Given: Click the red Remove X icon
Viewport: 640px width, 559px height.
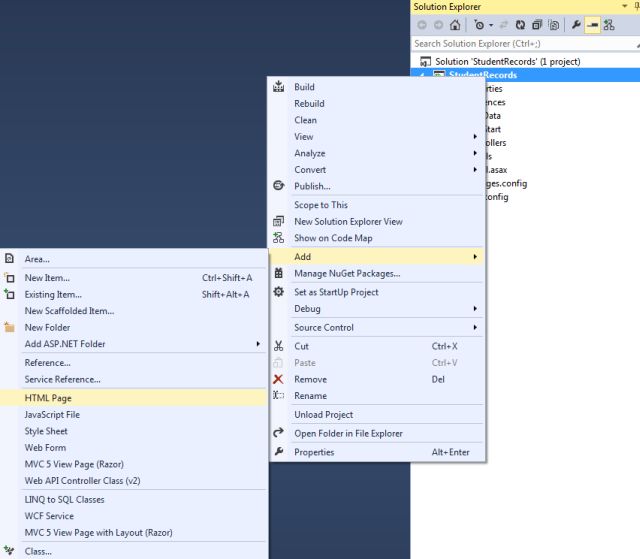Looking at the screenshot, I should pos(278,379).
